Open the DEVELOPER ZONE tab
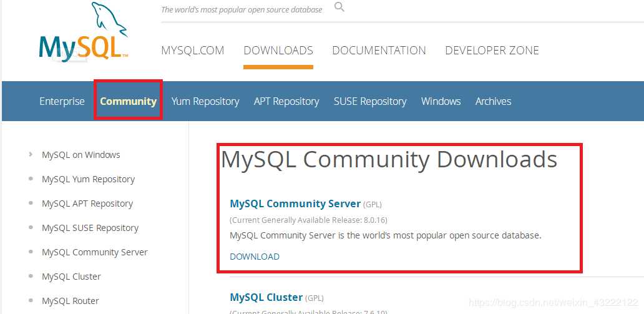The image size is (644, 314). pyautogui.click(x=492, y=51)
